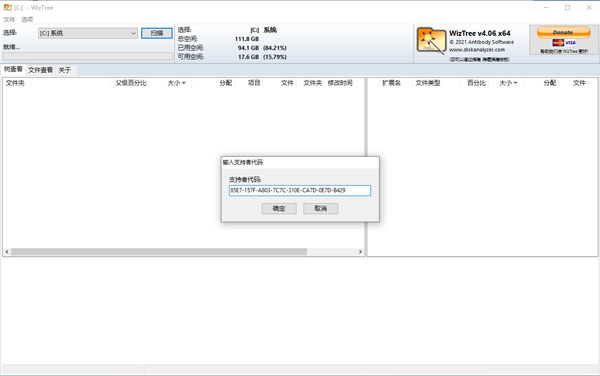The image size is (600, 376).
Task: Expand the [C:] 系统 drive dropdown
Action: tap(88, 33)
